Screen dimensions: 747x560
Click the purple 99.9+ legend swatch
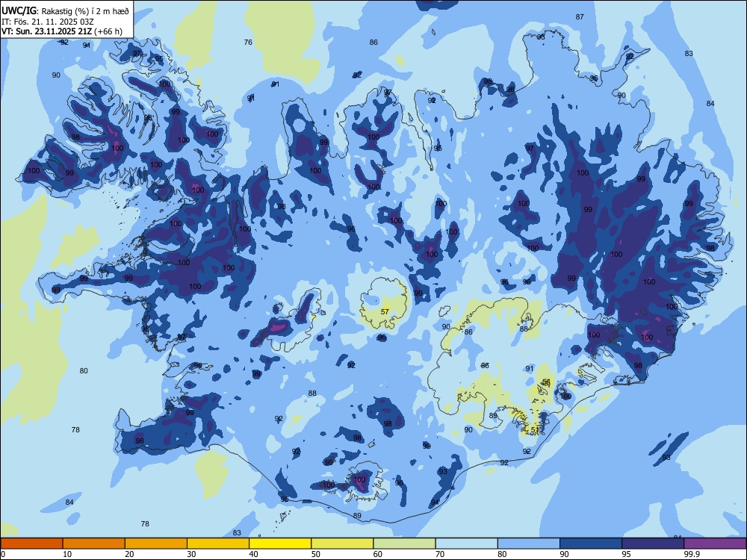click(x=715, y=544)
